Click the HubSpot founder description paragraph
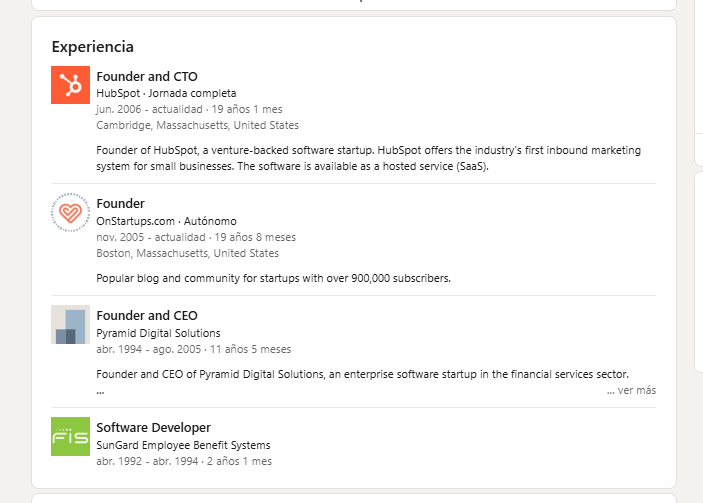The width and height of the screenshot is (703, 503). point(369,158)
